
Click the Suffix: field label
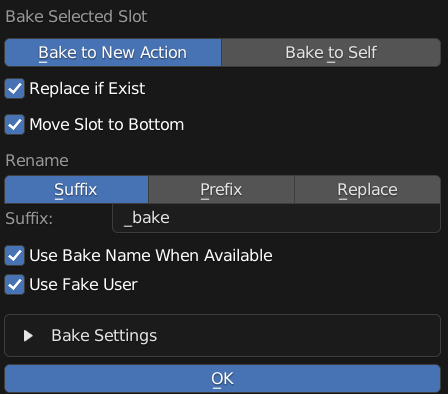[x=29, y=219]
